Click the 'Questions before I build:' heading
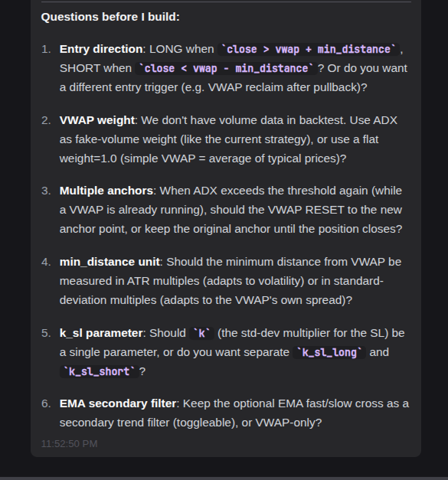The width and height of the screenshot is (448, 480). pos(110,17)
